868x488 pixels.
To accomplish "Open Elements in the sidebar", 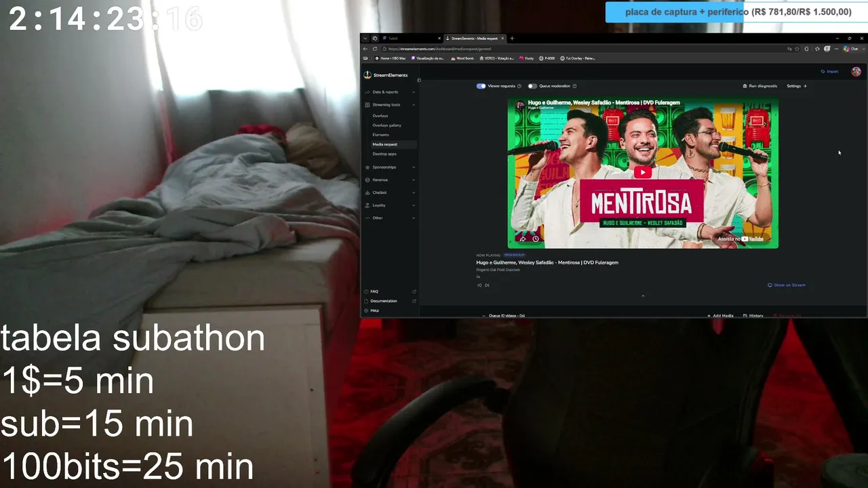I will coord(380,135).
